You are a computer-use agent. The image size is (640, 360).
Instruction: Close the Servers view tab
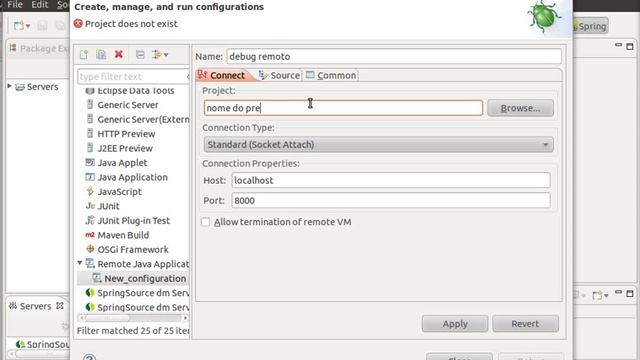click(60, 306)
